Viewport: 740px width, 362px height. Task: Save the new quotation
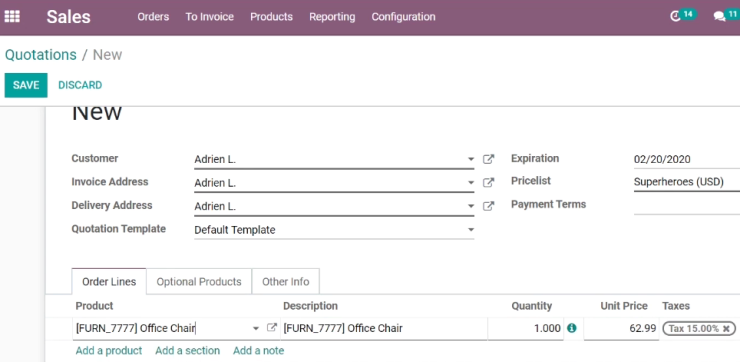(x=26, y=85)
